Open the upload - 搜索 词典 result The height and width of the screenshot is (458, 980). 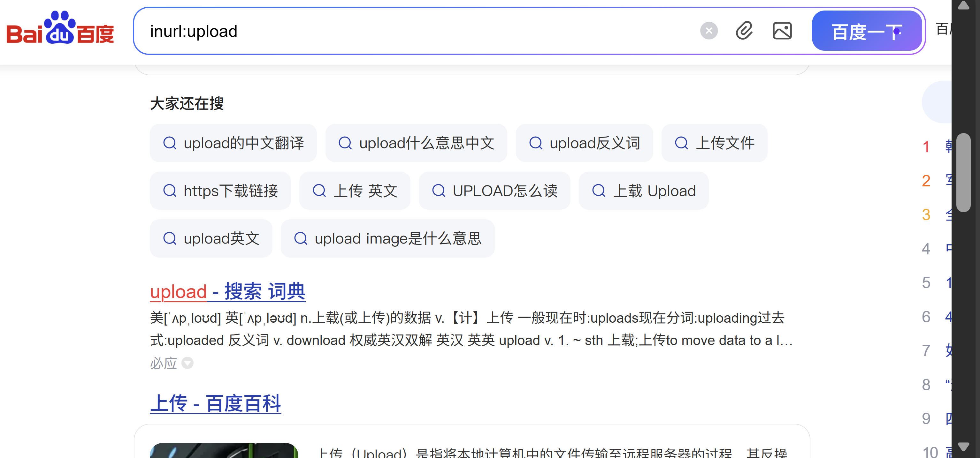[x=227, y=291]
